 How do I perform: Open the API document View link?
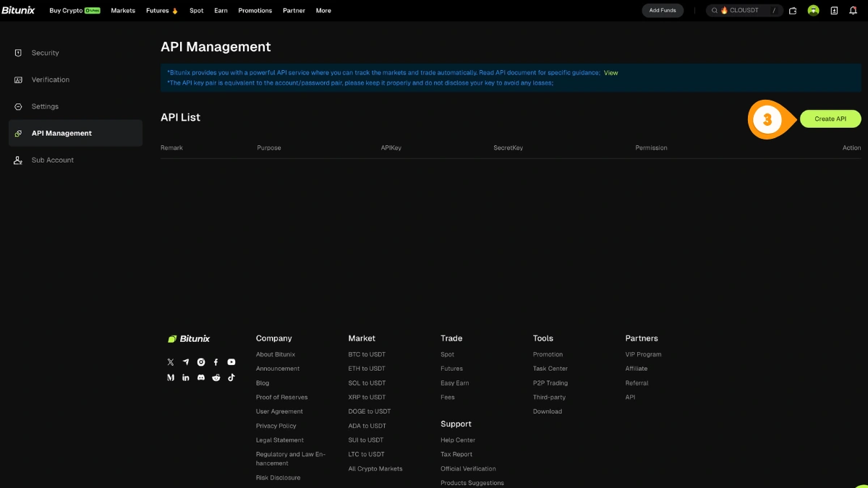[611, 73]
